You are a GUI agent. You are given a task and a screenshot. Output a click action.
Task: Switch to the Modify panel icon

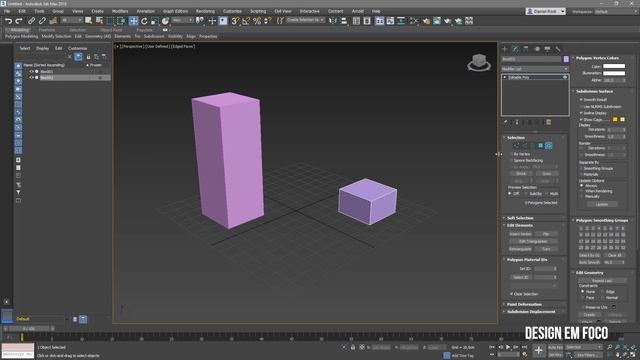515,49
